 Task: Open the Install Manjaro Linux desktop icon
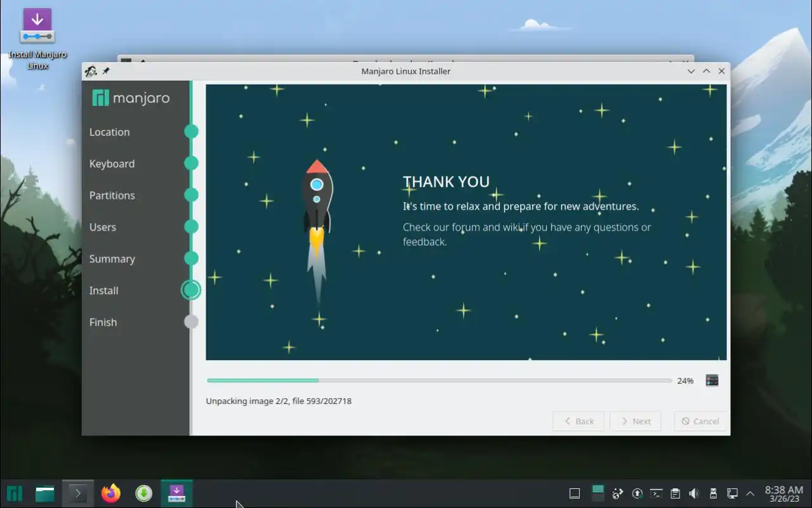pyautogui.click(x=37, y=38)
